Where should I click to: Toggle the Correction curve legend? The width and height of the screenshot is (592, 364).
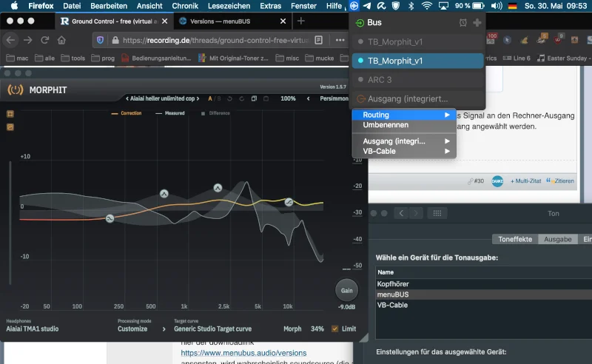(x=127, y=113)
